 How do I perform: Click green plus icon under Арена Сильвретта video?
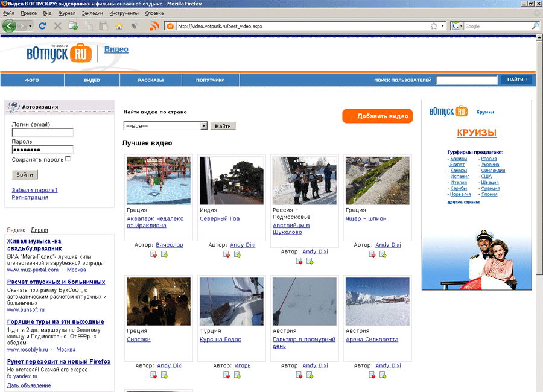click(383, 375)
